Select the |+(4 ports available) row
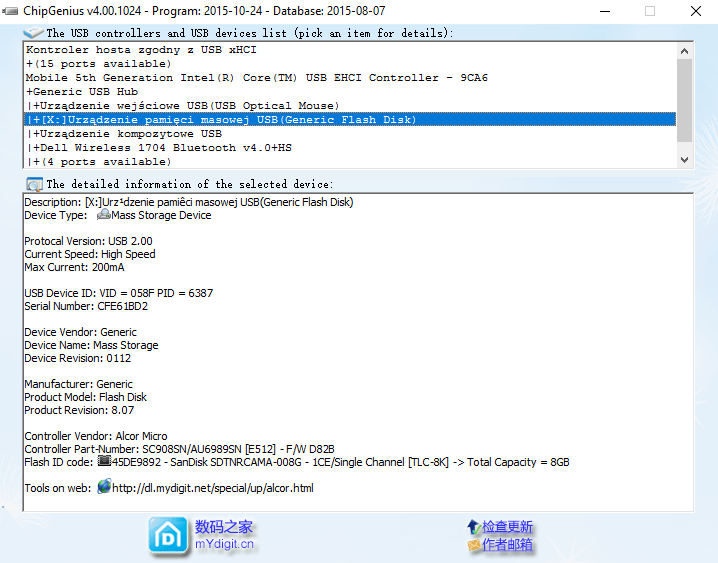The height and width of the screenshot is (563, 718). coord(350,162)
